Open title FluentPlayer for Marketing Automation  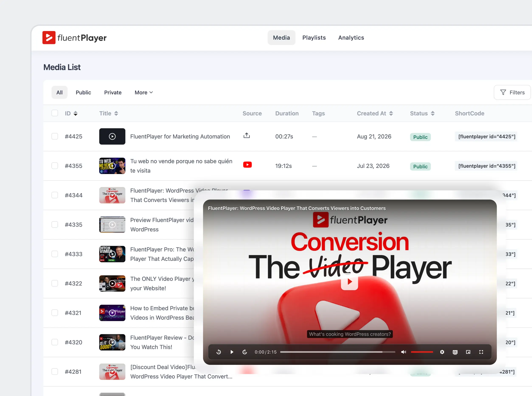point(180,136)
